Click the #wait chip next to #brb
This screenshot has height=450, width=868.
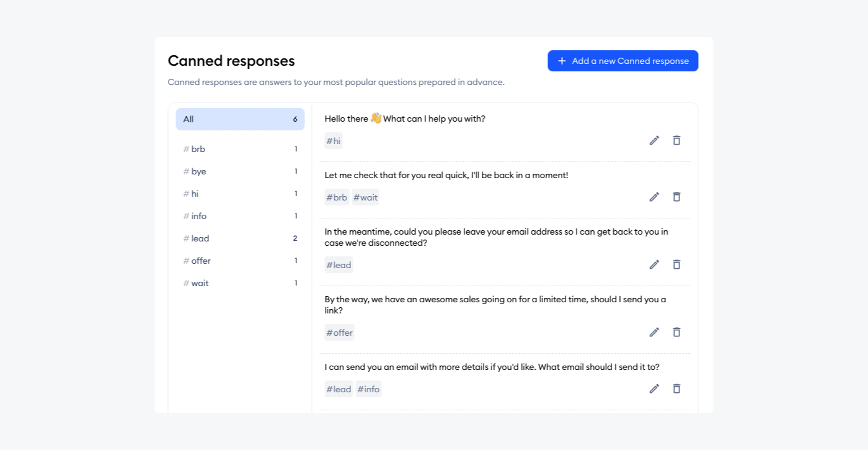click(x=365, y=197)
